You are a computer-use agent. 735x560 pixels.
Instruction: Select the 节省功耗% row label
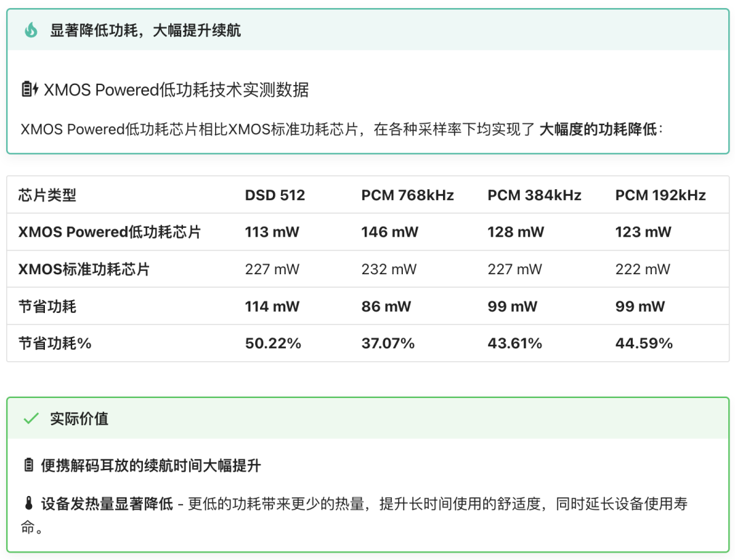coord(55,344)
